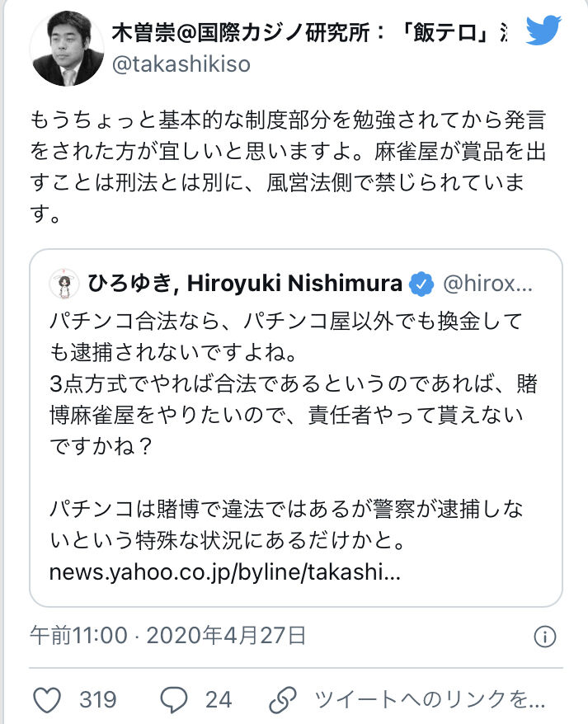The image size is (588, 724).
Task: Open the quoted tweet about パチンコ合法
Action: (x=296, y=428)
